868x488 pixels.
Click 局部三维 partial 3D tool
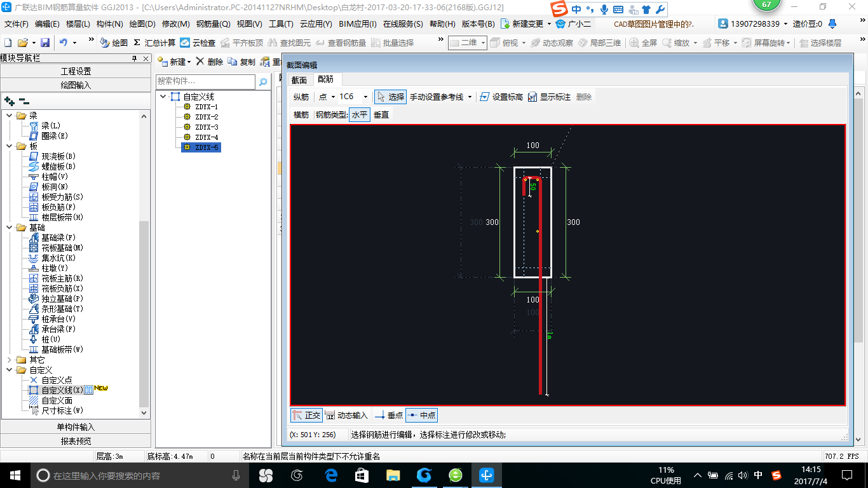pos(599,43)
